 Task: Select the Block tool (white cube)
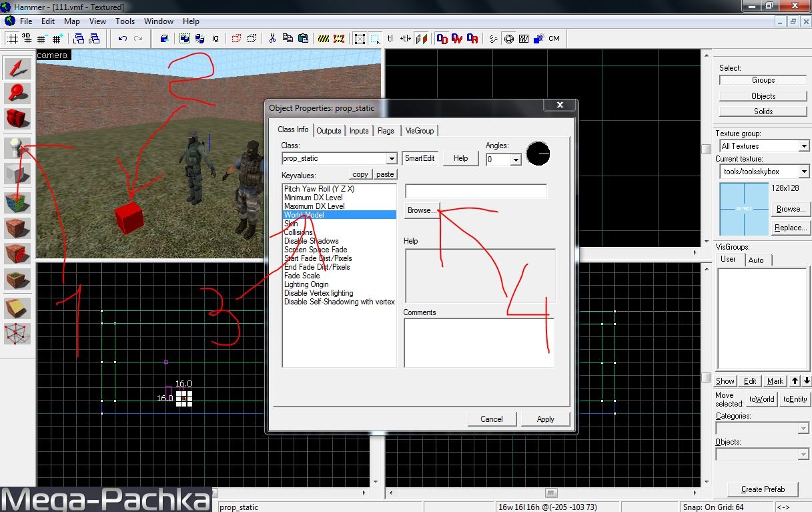pyautogui.click(x=18, y=174)
